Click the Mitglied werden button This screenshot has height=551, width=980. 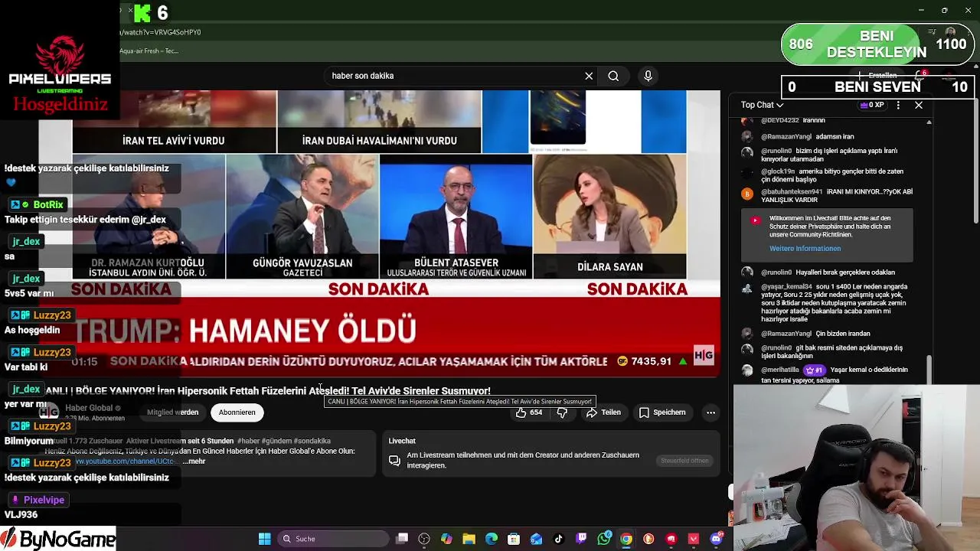pos(173,412)
